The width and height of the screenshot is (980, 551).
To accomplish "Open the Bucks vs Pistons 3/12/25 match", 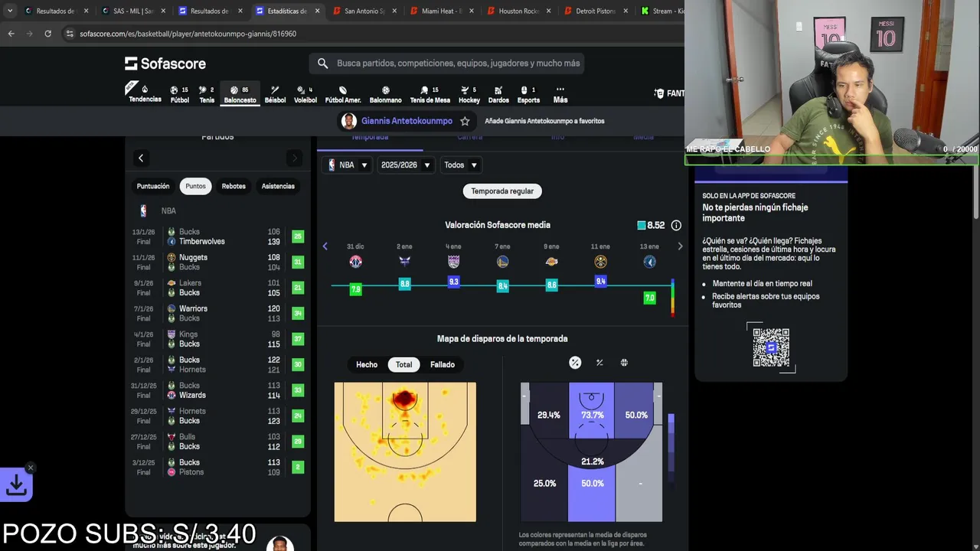I will (217, 468).
